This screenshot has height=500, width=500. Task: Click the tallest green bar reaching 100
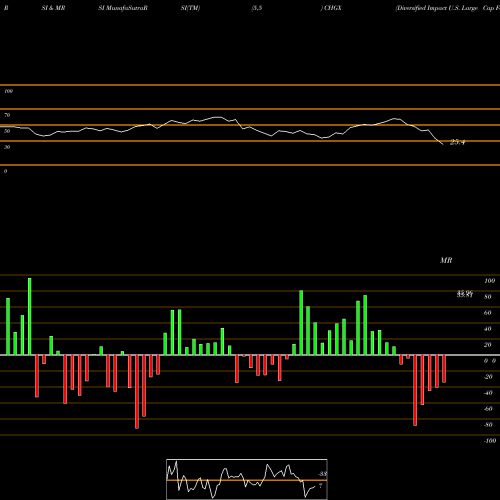tap(30, 316)
